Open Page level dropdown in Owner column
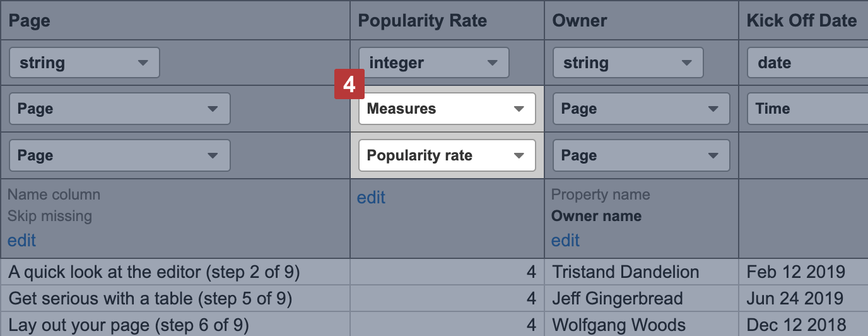Image resolution: width=868 pixels, height=336 pixels. (641, 155)
